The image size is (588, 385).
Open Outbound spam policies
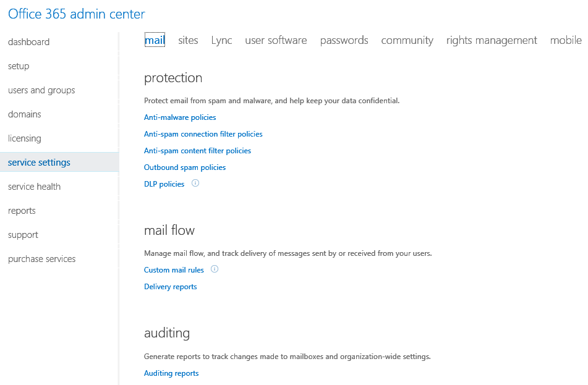pos(185,167)
